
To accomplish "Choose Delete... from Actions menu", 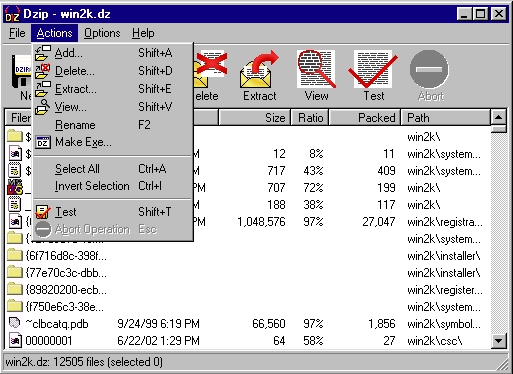I will [113, 71].
